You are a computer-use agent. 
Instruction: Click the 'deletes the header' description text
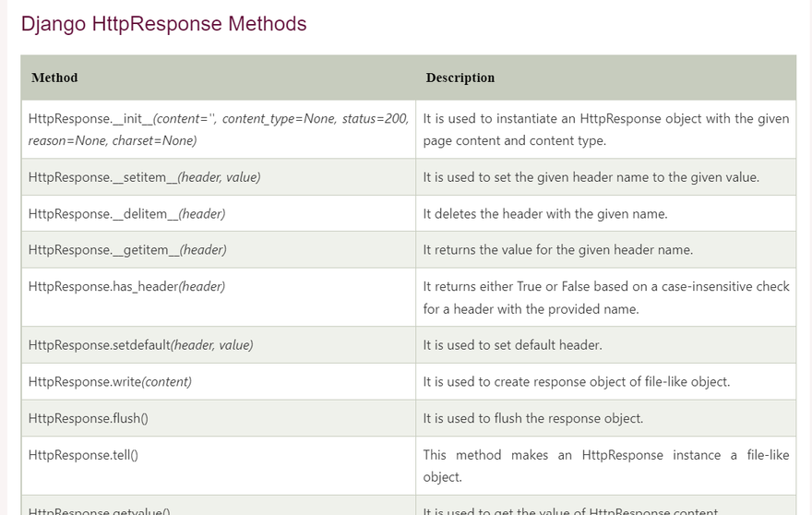(544, 214)
